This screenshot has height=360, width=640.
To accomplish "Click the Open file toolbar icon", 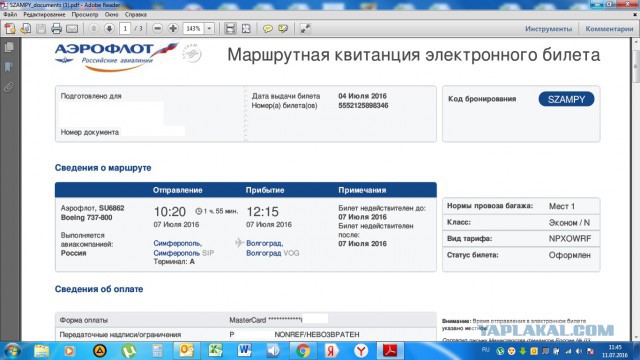I will click(x=26, y=29).
